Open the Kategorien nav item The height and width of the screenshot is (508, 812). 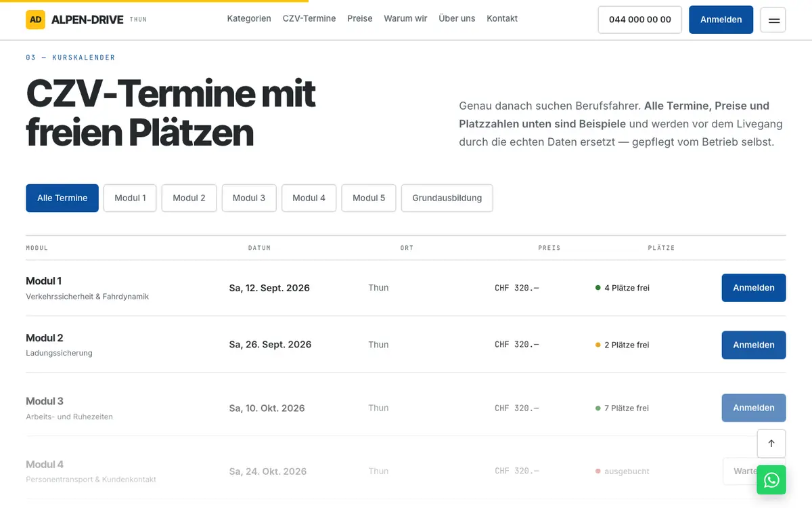pos(249,19)
